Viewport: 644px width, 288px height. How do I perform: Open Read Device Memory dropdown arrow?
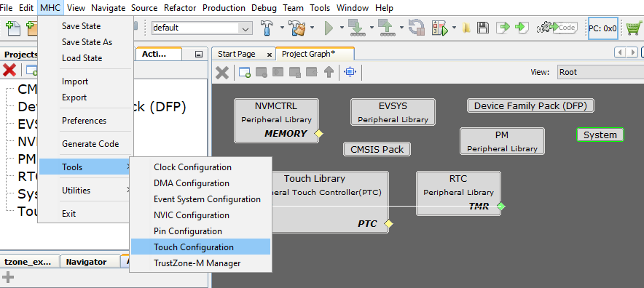coord(401,28)
